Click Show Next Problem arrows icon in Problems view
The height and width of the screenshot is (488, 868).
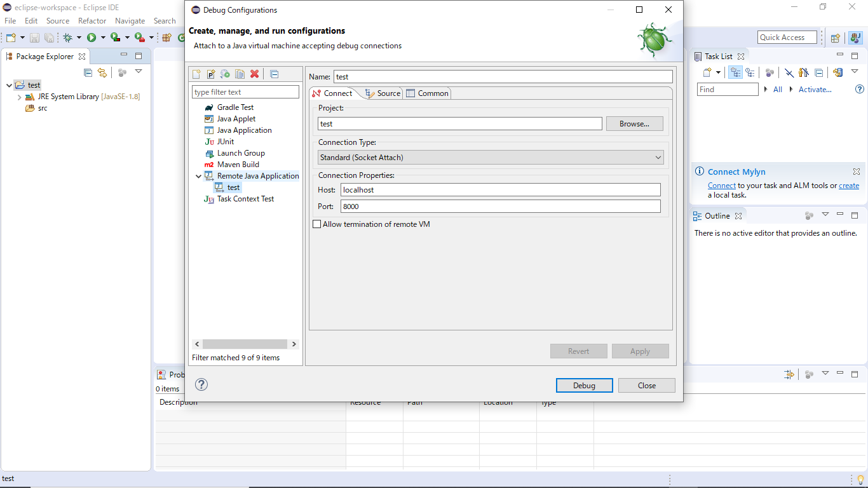(x=789, y=374)
